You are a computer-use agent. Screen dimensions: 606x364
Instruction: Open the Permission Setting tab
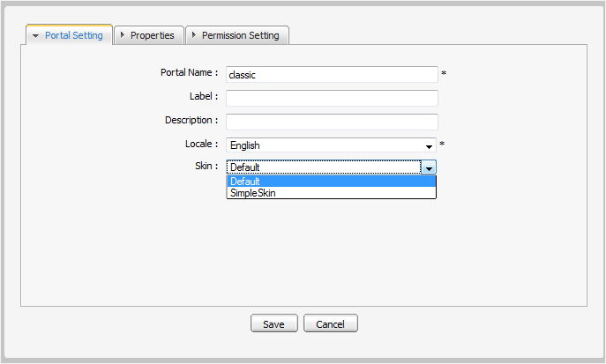(x=240, y=35)
